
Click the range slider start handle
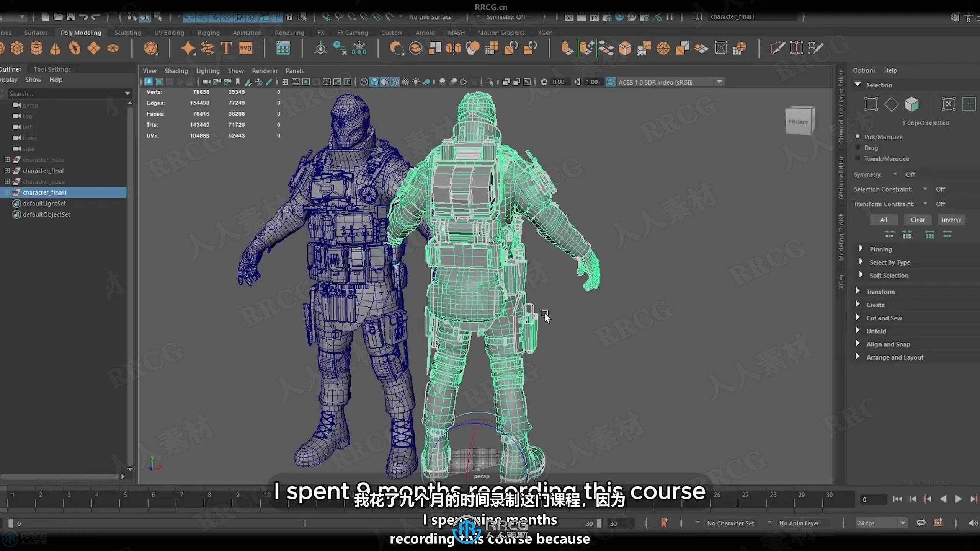(11, 523)
